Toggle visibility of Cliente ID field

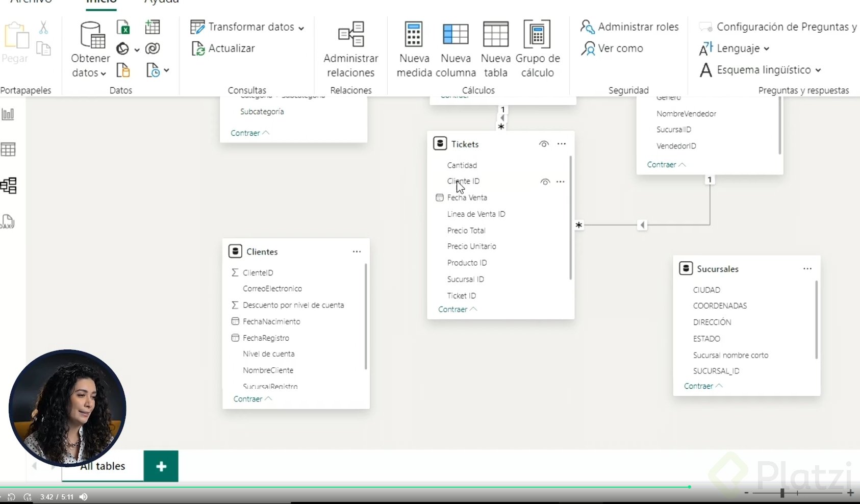pos(545,182)
